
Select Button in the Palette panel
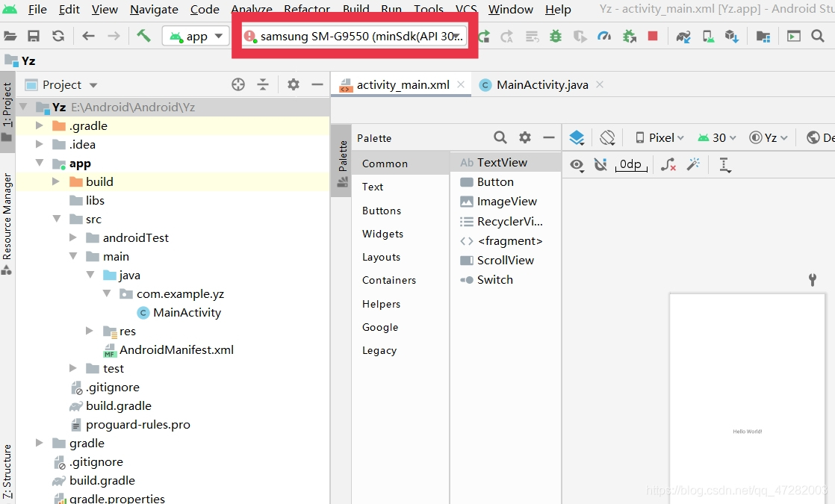pos(494,181)
